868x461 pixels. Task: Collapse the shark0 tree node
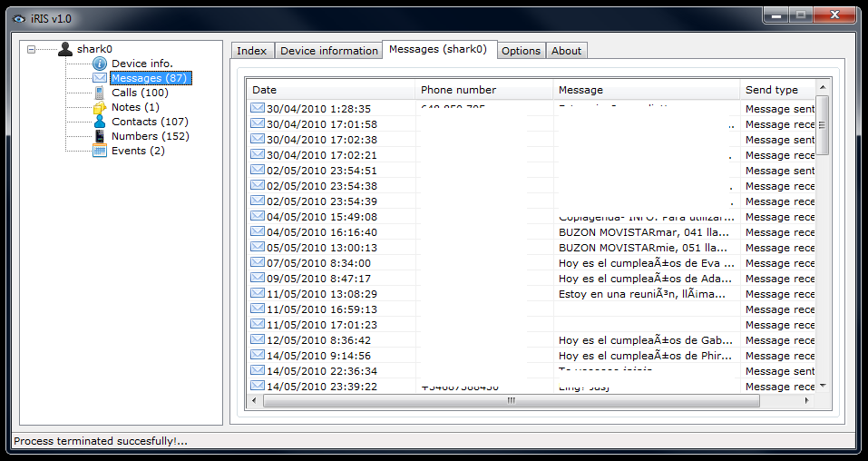(x=32, y=49)
